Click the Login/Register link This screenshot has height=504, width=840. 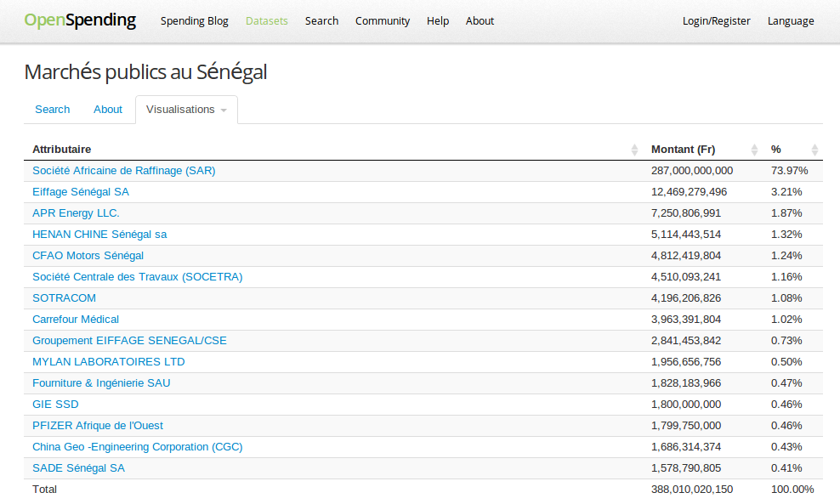[x=716, y=20]
